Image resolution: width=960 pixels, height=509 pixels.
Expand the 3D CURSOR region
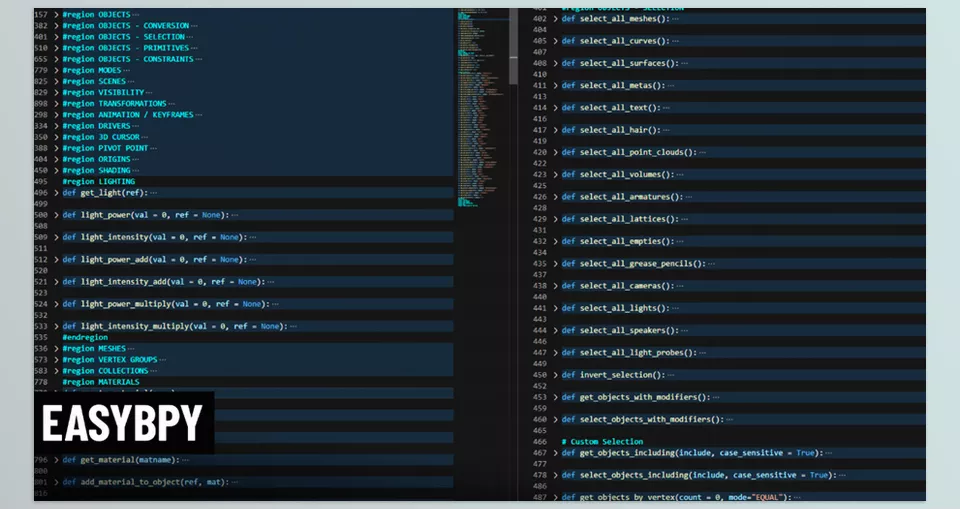pos(56,137)
